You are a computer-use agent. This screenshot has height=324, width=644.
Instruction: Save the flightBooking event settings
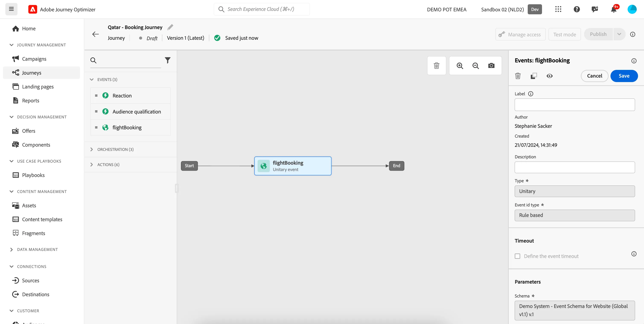click(624, 76)
